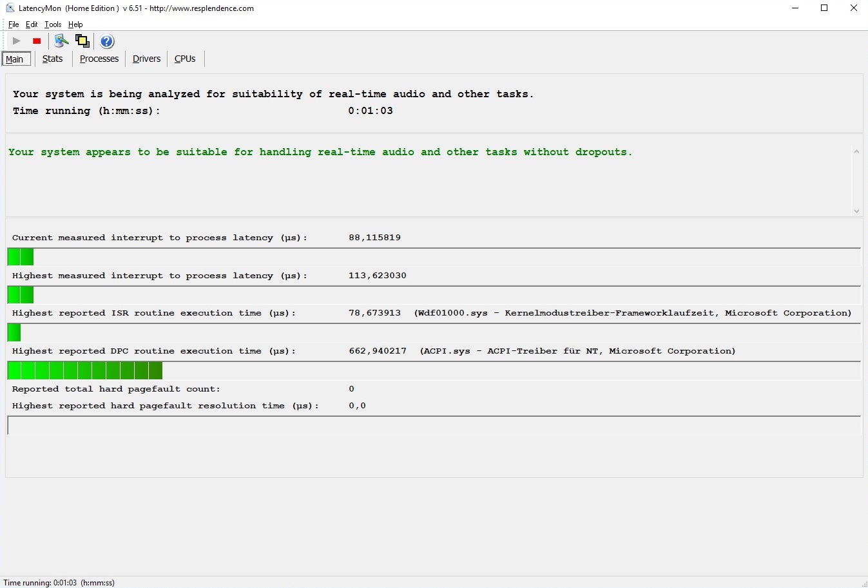The width and height of the screenshot is (868, 588).
Task: Click the highest latency value 113,623030
Action: point(378,276)
